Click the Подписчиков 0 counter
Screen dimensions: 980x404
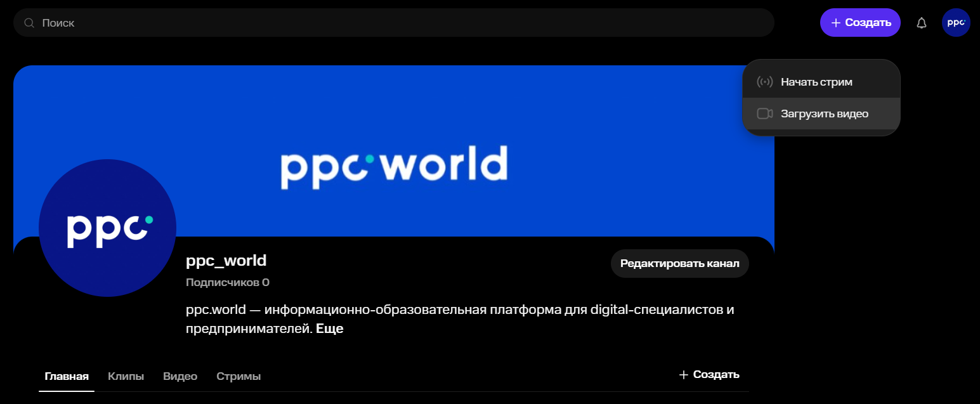point(228,282)
